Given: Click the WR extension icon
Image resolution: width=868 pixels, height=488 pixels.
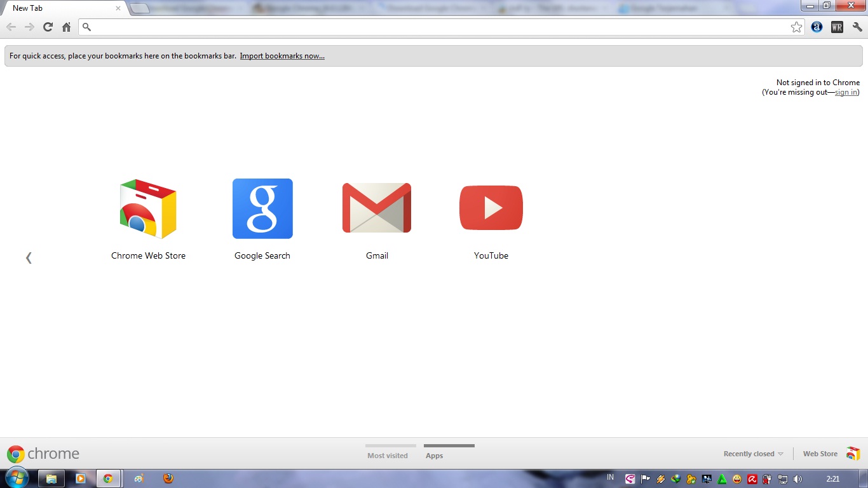Looking at the screenshot, I should (837, 27).
